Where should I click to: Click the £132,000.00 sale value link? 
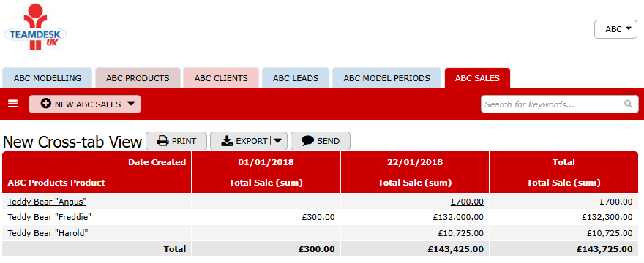(458, 217)
